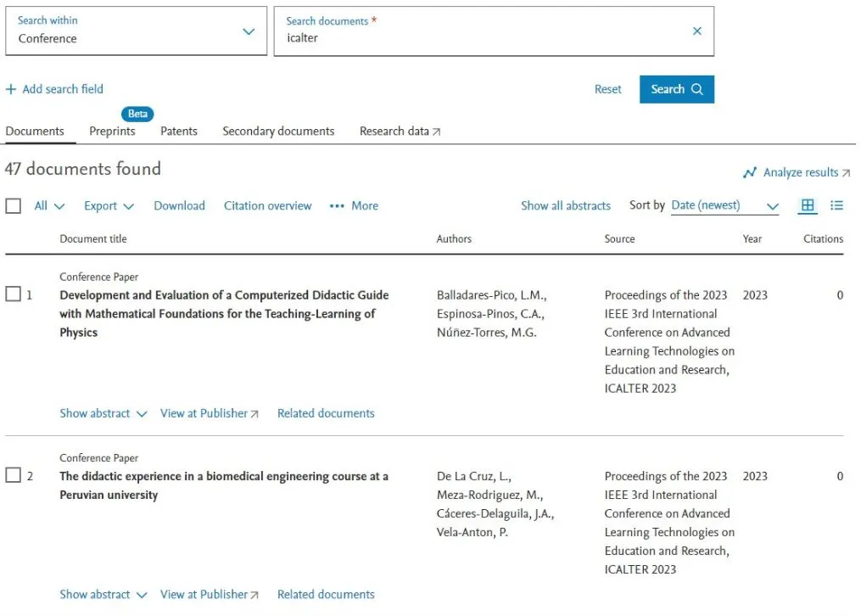The height and width of the screenshot is (616, 861).
Task: Click the Citations column header
Action: pyautogui.click(x=823, y=238)
